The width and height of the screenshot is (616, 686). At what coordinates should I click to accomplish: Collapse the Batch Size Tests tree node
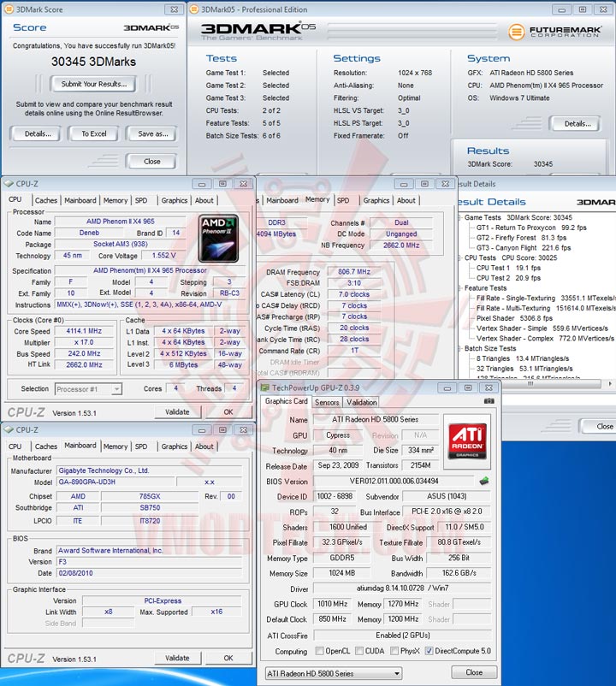click(459, 348)
